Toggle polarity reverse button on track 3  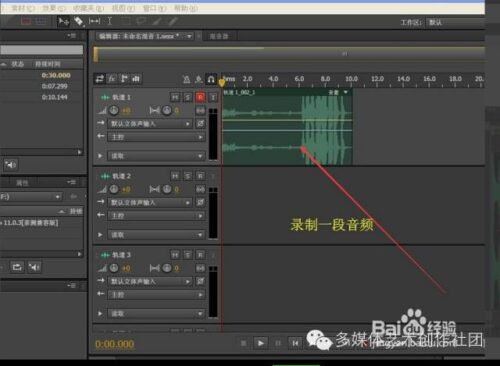(x=200, y=281)
